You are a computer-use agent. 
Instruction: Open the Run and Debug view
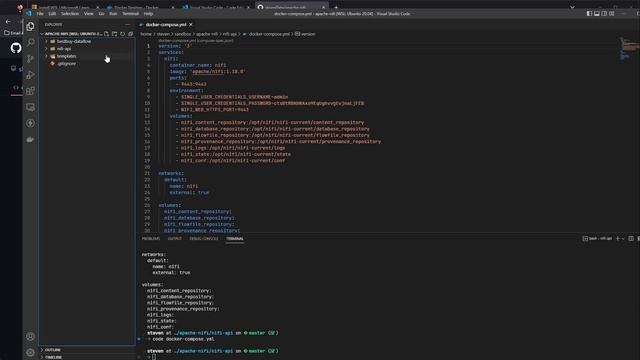point(30,75)
